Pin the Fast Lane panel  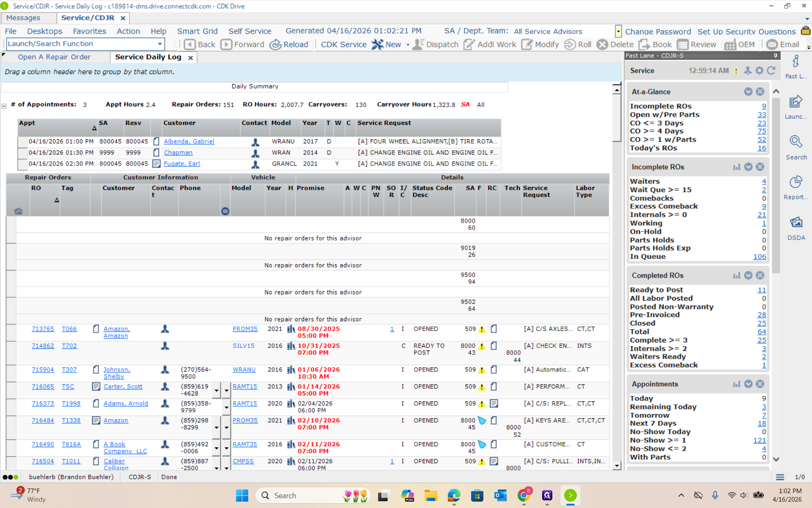coord(776,55)
